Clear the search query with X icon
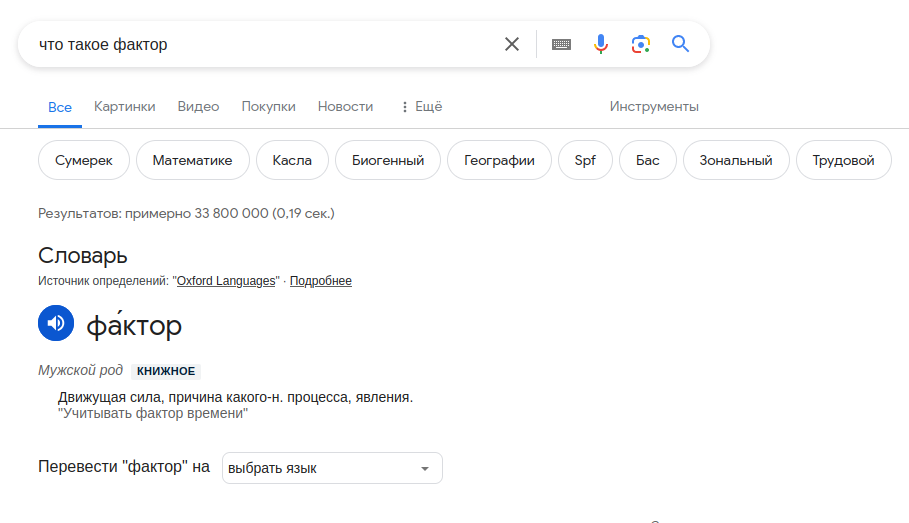 [512, 44]
